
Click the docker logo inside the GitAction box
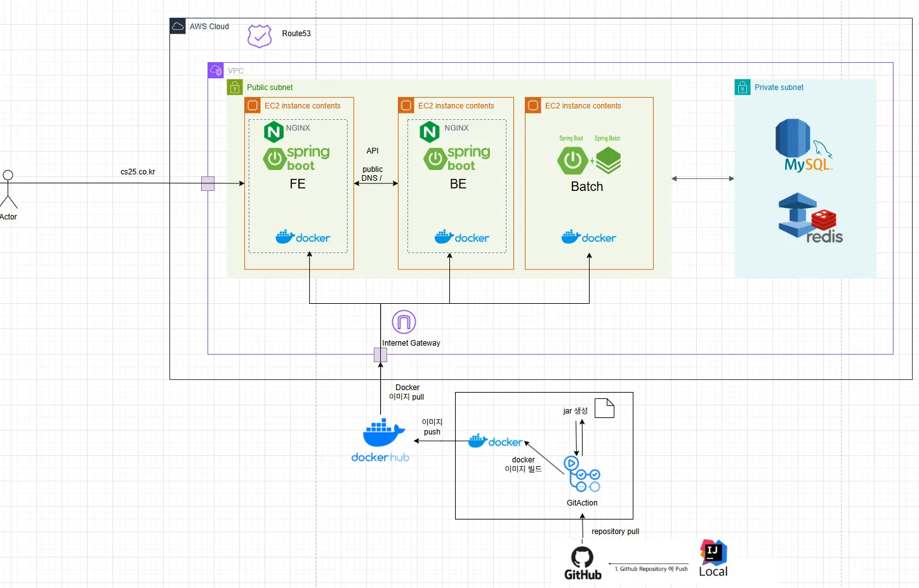point(496,441)
